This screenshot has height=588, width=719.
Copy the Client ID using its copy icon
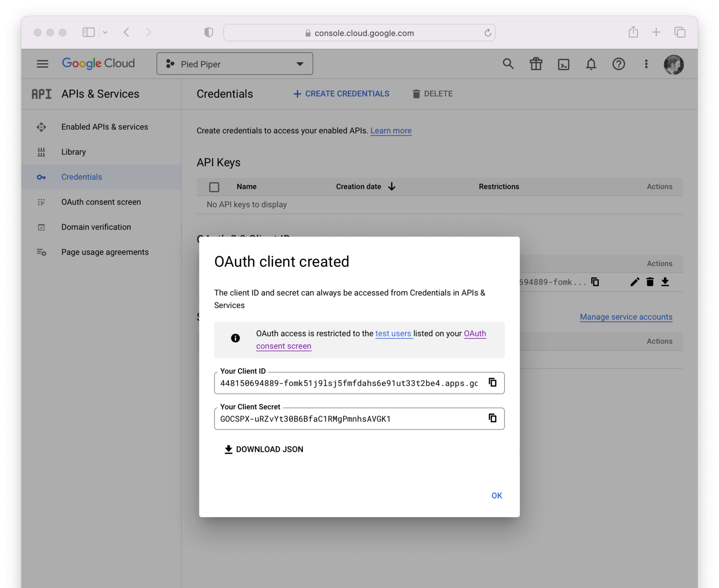tap(493, 382)
